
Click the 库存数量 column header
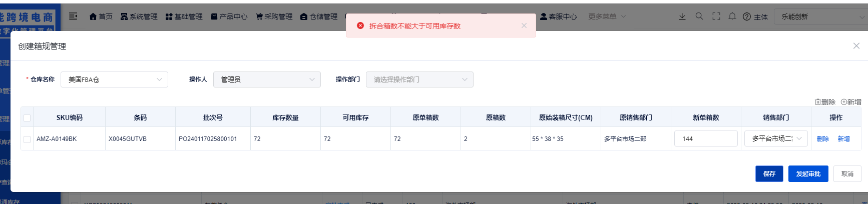click(285, 117)
